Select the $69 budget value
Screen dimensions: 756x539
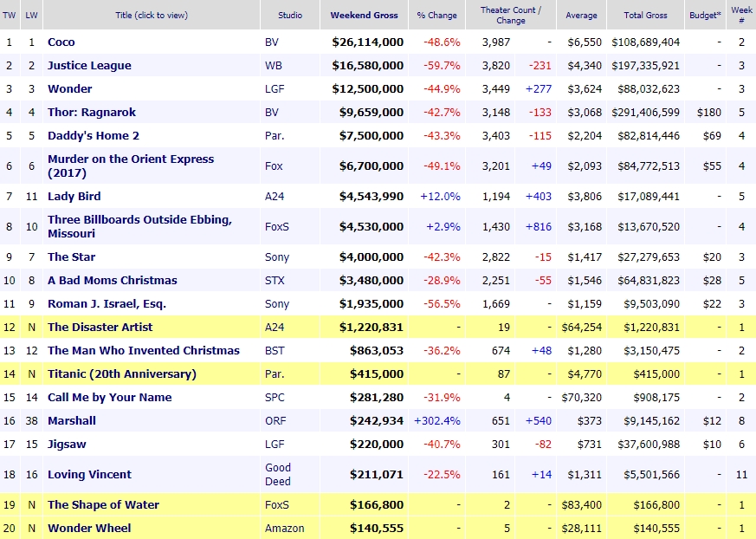click(712, 135)
